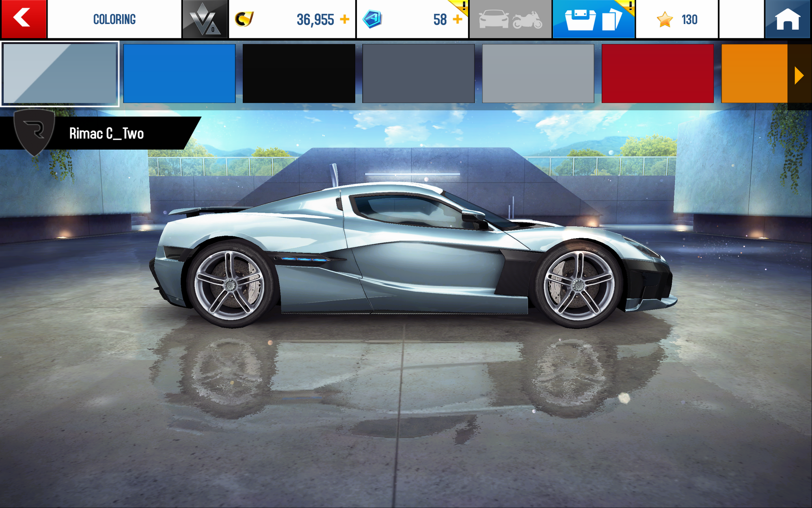Tap the gold star rating icon
Screen dimensions: 812x508
[x=665, y=19]
